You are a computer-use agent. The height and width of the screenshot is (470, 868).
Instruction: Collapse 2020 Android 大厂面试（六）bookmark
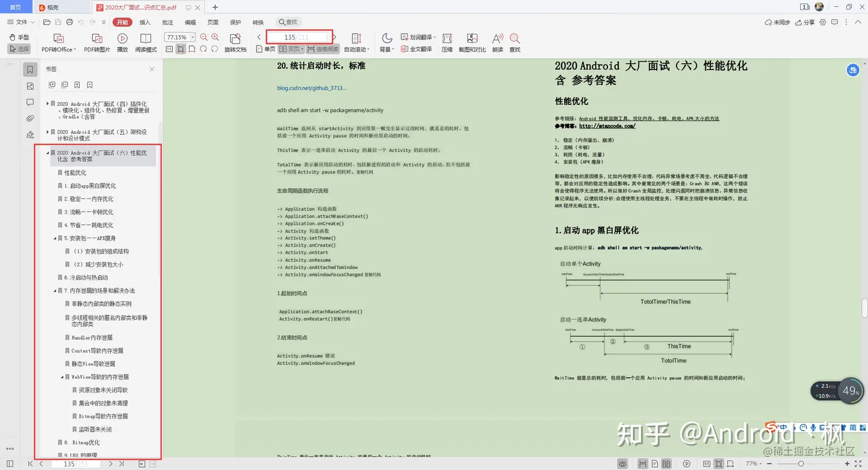click(x=48, y=153)
